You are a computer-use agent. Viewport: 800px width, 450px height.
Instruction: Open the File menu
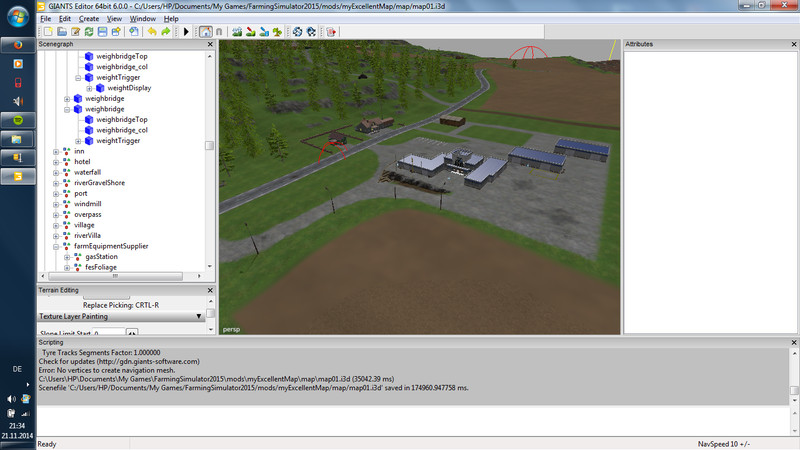click(x=45, y=18)
